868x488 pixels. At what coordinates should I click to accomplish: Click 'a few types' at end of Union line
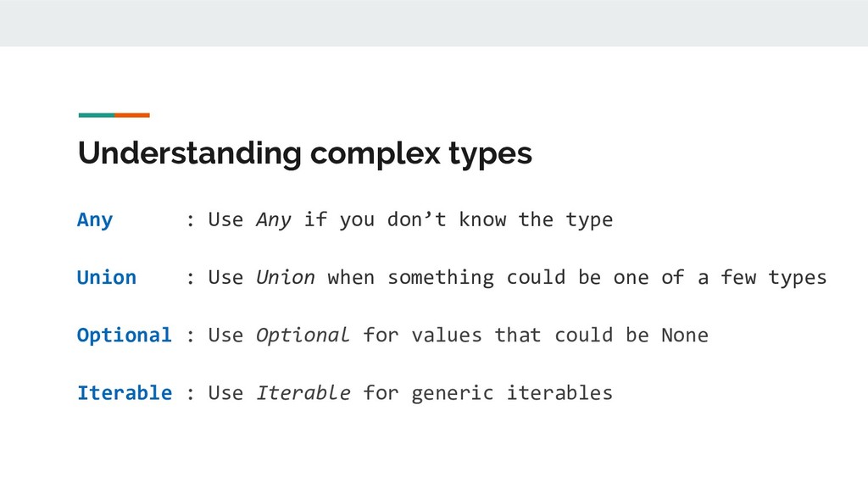tap(762, 277)
